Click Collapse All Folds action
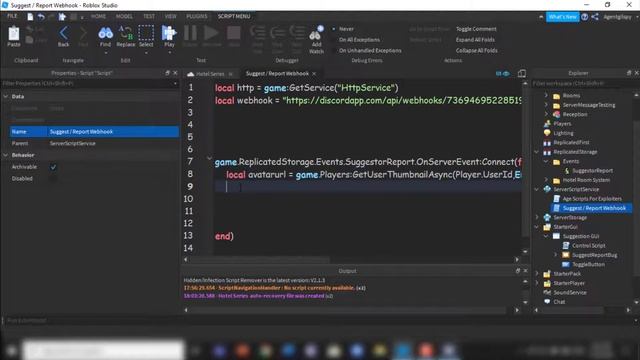 pyautogui.click(x=476, y=51)
